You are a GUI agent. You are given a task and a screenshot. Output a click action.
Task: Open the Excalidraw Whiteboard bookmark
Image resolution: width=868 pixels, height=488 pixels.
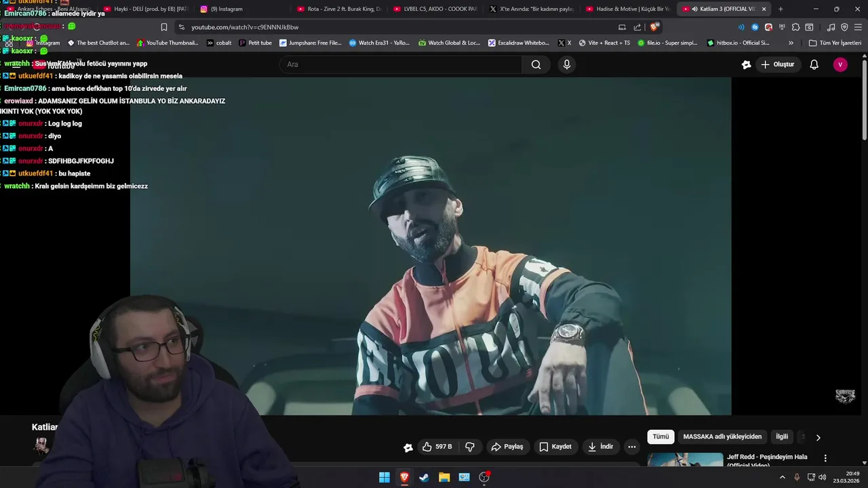519,43
